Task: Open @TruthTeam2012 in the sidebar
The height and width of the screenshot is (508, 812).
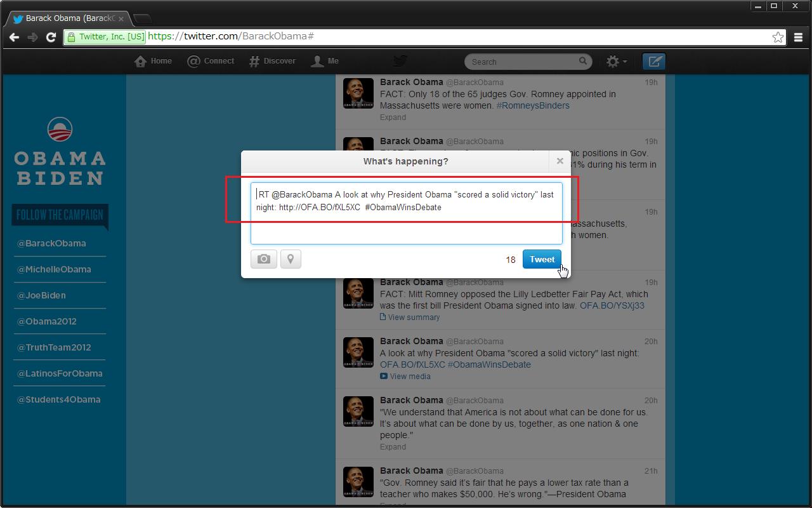Action: 54,347
